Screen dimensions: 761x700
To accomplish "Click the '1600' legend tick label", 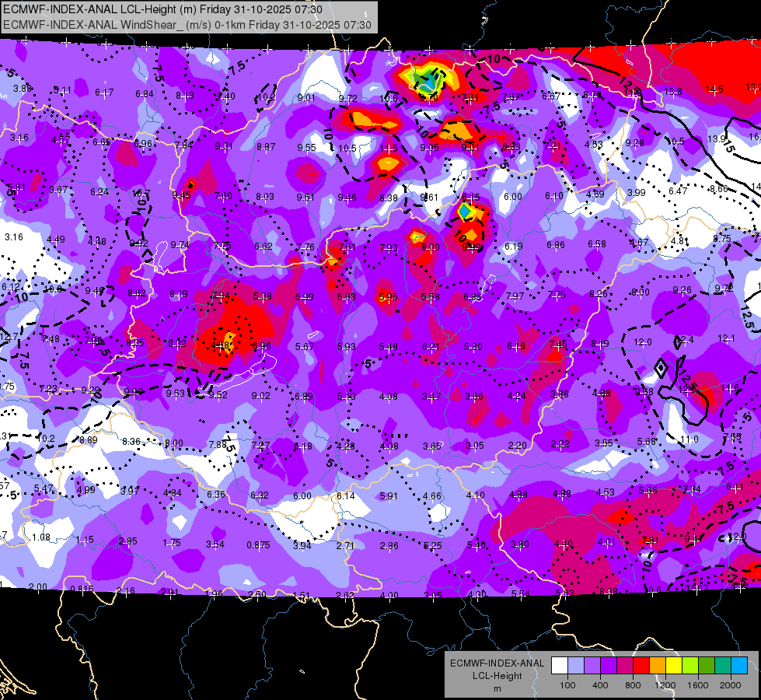I will click(x=698, y=685).
